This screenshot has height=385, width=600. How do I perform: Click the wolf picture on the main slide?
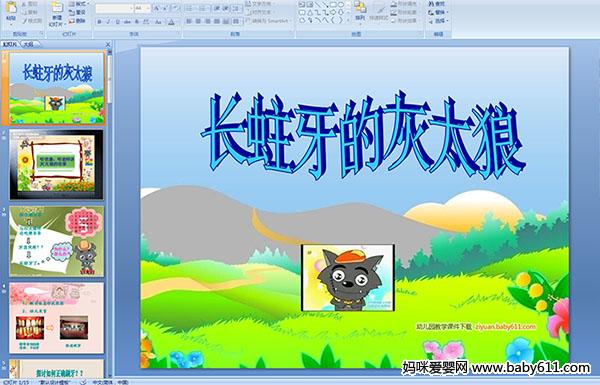pyautogui.click(x=348, y=278)
